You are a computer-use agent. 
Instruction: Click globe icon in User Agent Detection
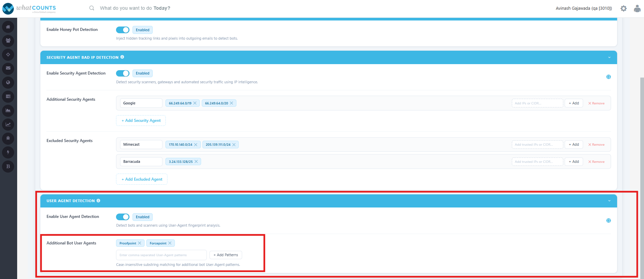608,221
